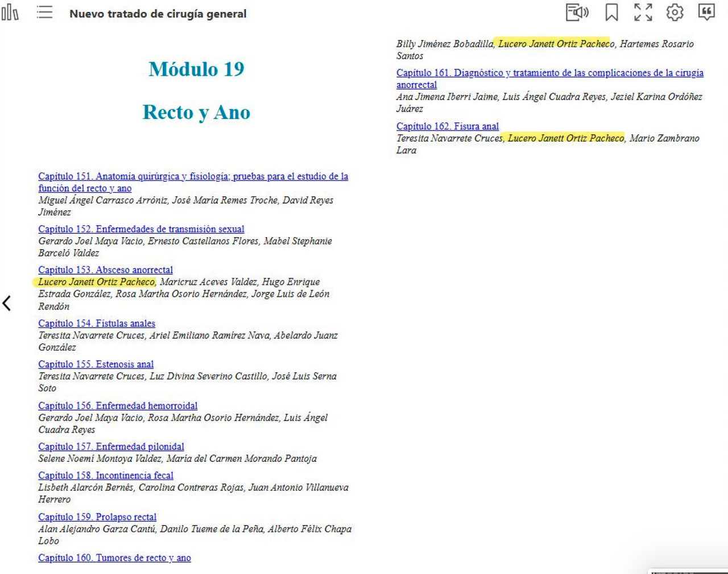Open Capítulo 161 complicaciones de cirugía anorrectal
Viewport: 728px width, 574px height.
[x=549, y=73]
